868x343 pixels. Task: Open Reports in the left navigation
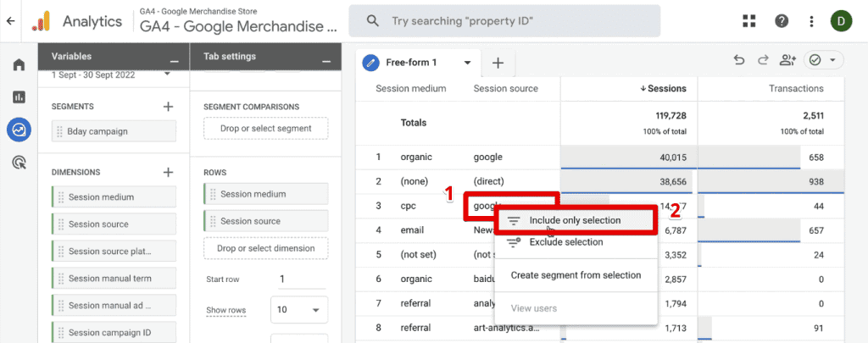tap(19, 97)
